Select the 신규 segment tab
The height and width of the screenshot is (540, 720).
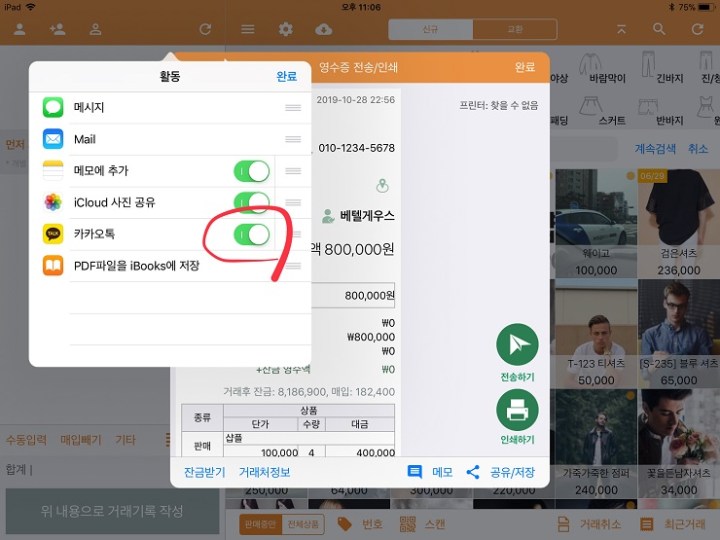(431, 29)
